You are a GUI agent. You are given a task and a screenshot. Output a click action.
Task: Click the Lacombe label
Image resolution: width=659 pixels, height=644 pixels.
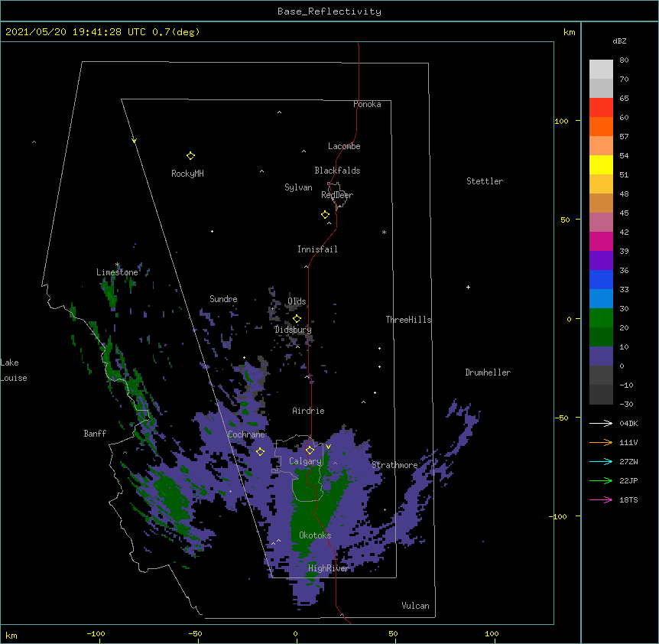[344, 146]
